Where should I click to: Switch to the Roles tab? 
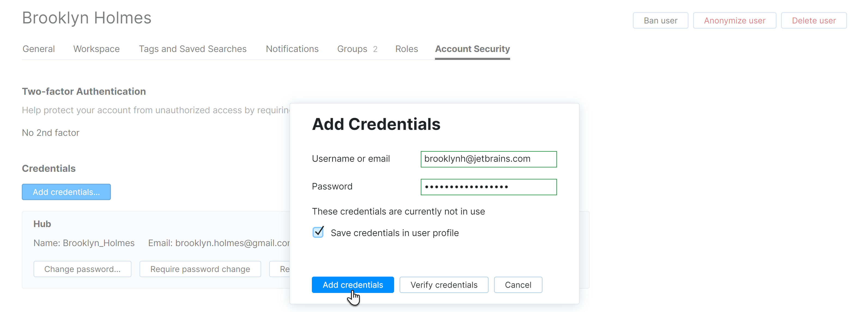[x=406, y=49]
